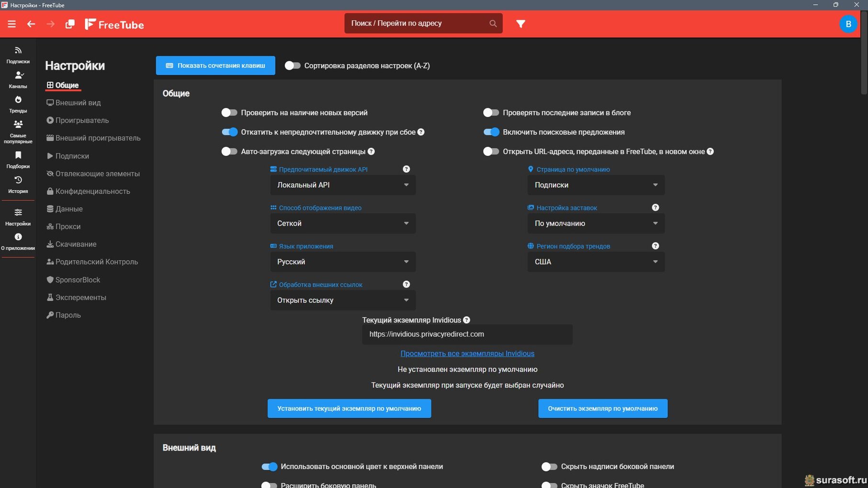This screenshot has height=488, width=868.
Task: Click Установить текущий экземпляр по умолчанию
Action: (349, 409)
